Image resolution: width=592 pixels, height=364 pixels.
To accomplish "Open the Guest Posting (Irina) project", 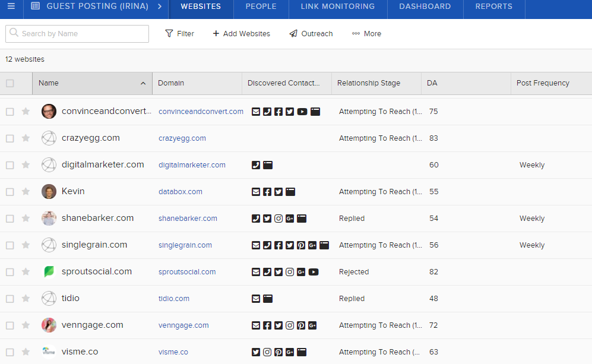I will click(97, 7).
